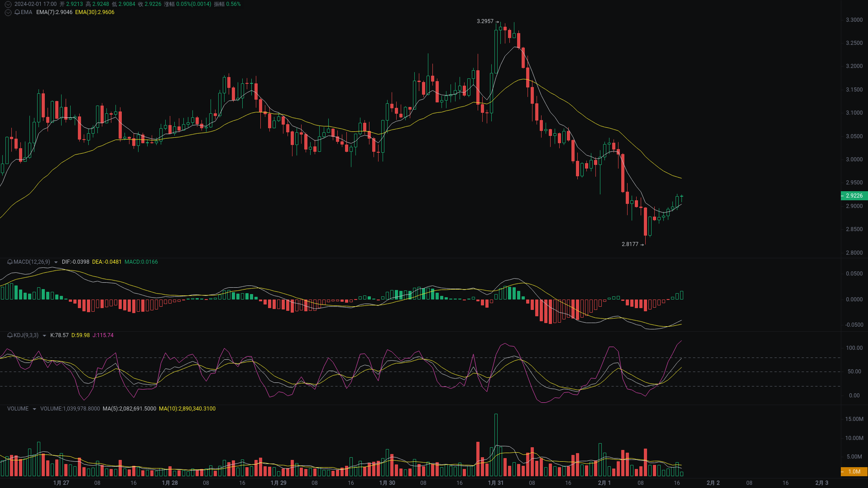Viewport: 868px width, 488px height.
Task: Click the MA(10) volume average label
Action: pos(187,409)
